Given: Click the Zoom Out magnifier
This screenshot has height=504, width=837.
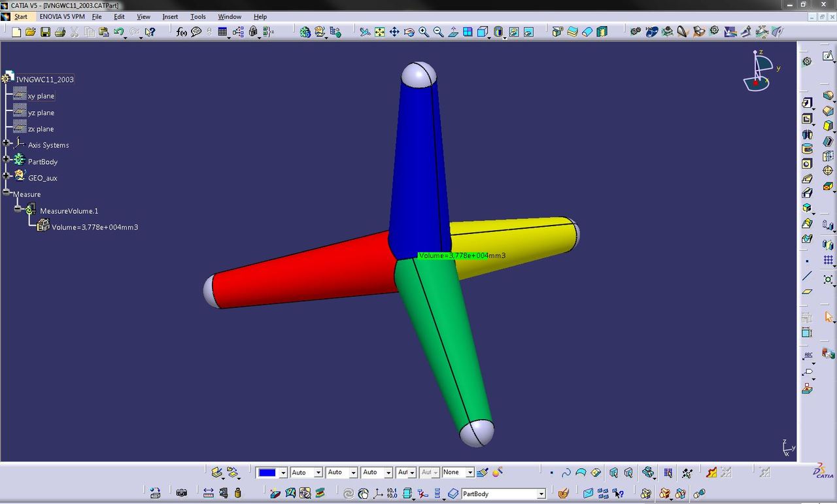Looking at the screenshot, I should tap(438, 31).
